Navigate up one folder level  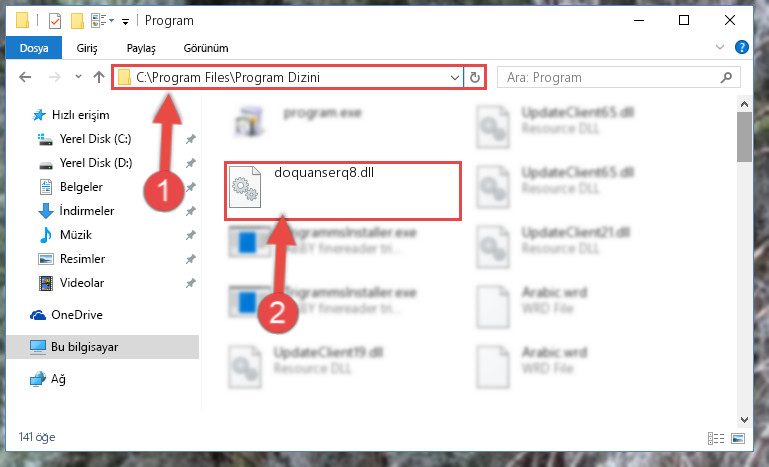[99, 77]
